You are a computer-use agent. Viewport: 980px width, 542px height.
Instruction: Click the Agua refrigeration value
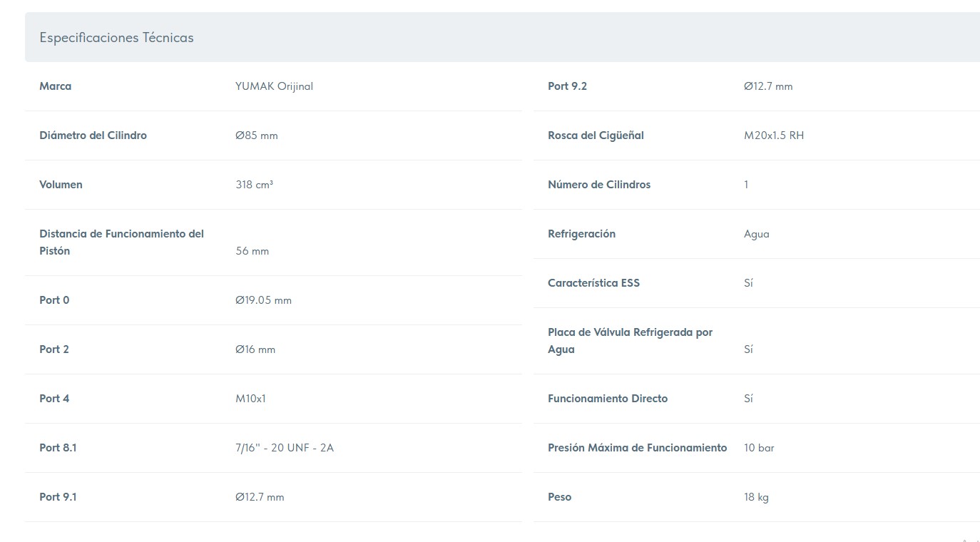pos(757,234)
